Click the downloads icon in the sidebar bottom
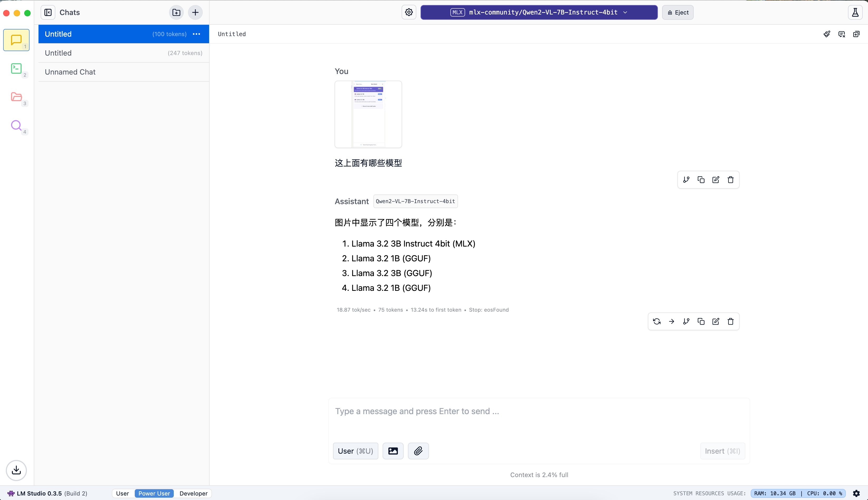Viewport: 868px width, 500px height. coord(16,470)
